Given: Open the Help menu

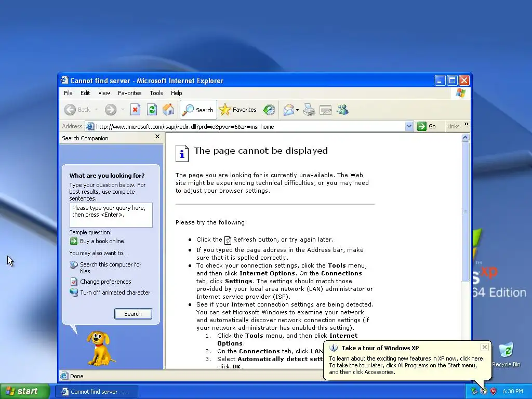Looking at the screenshot, I should click(x=176, y=93).
